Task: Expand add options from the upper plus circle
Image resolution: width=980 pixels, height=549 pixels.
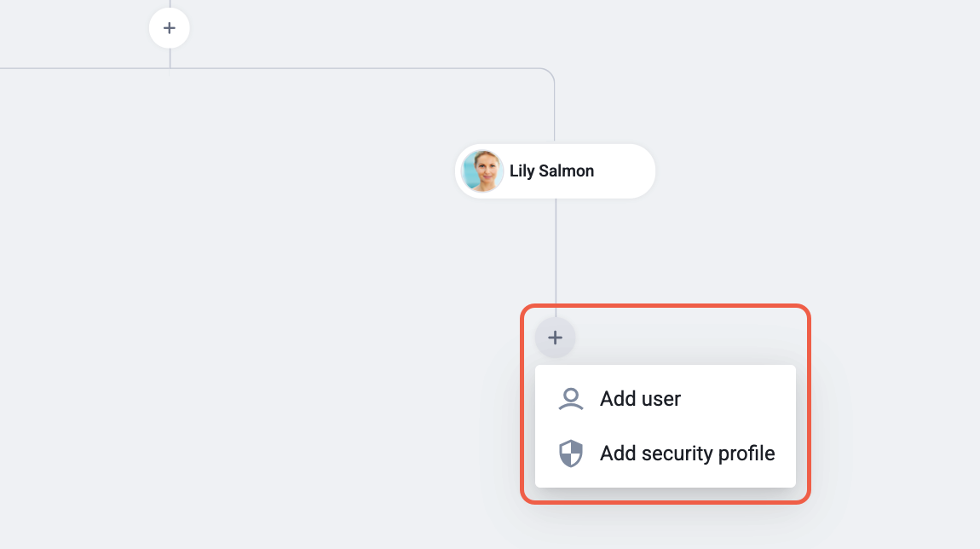Action: pyautogui.click(x=170, y=28)
